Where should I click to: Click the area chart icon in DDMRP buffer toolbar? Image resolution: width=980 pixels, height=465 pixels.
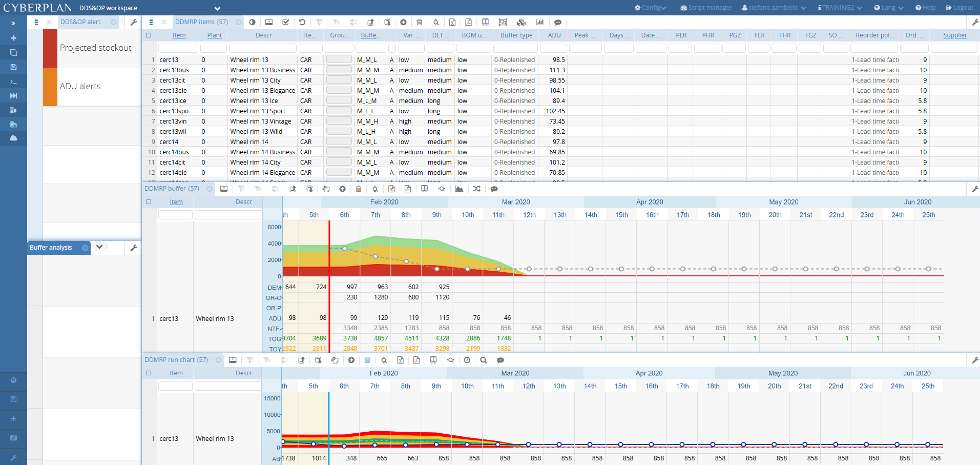459,189
